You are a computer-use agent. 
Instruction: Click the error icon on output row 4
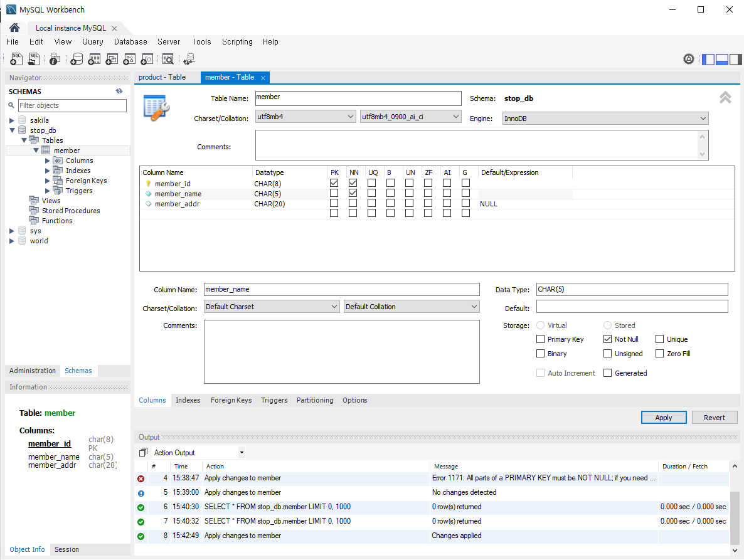(x=141, y=478)
